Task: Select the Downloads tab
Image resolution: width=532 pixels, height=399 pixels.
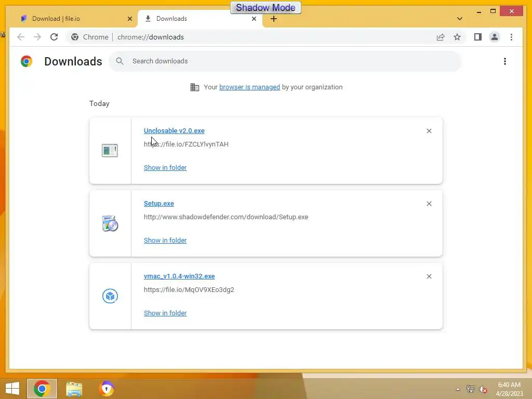Action: tap(199, 19)
